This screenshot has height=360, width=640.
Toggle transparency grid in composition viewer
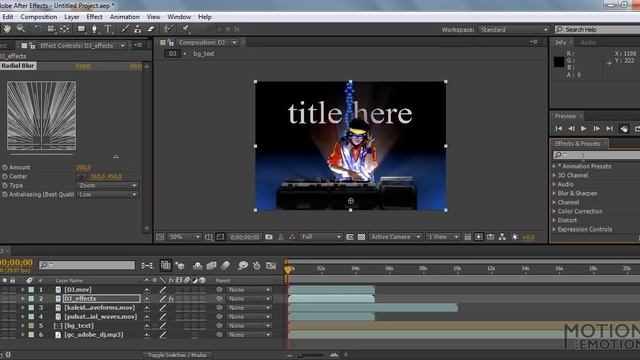[361, 237]
